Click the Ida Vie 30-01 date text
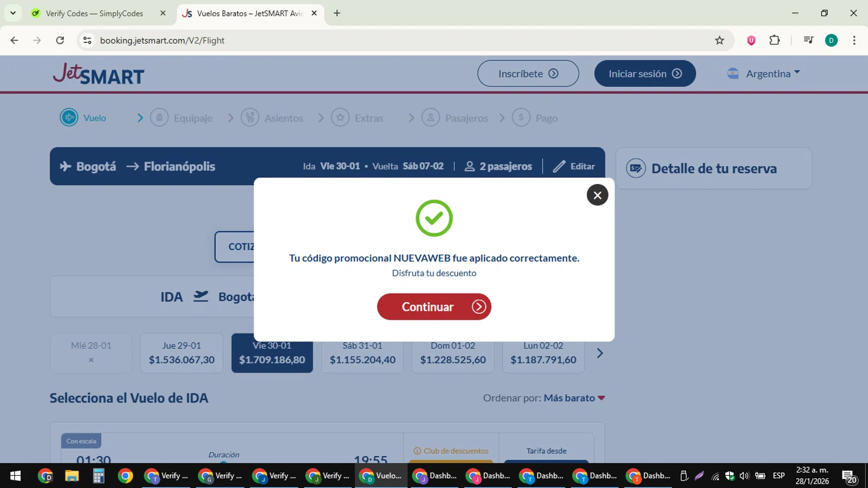 pyautogui.click(x=332, y=167)
